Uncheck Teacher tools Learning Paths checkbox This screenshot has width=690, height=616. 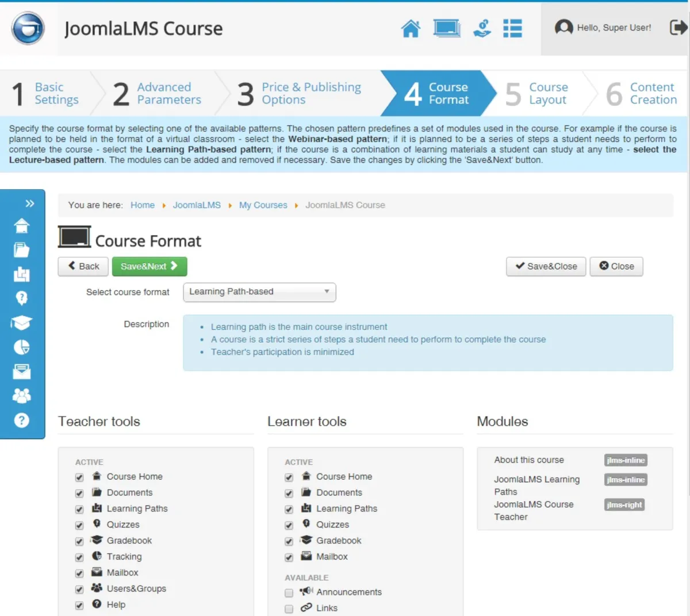79,510
